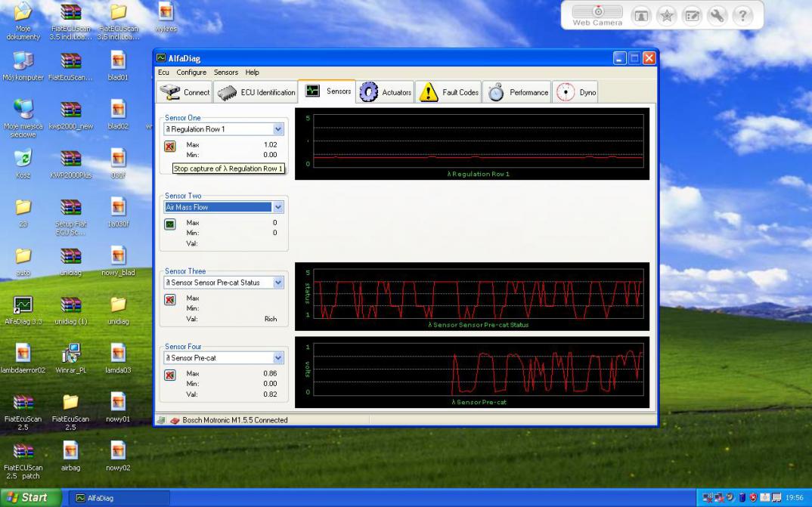Expand the Sensor Four Pre-cat dropdown

click(x=278, y=358)
